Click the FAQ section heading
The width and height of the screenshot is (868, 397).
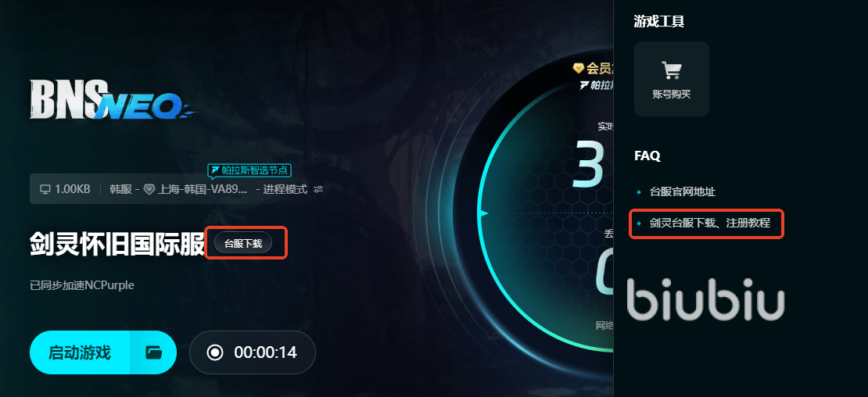click(647, 156)
